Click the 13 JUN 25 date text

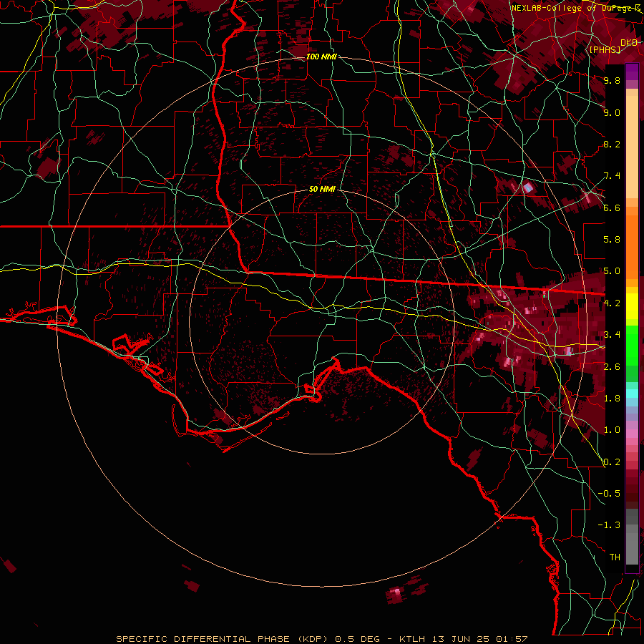point(462,639)
